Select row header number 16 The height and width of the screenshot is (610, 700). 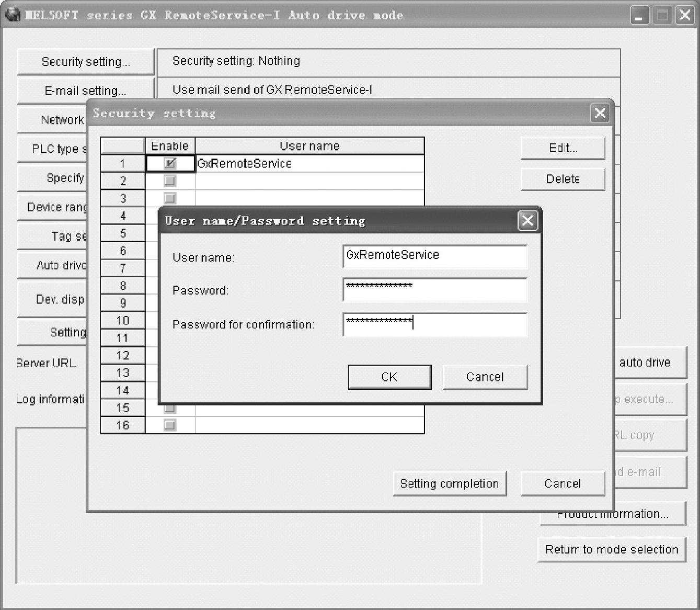(x=123, y=425)
